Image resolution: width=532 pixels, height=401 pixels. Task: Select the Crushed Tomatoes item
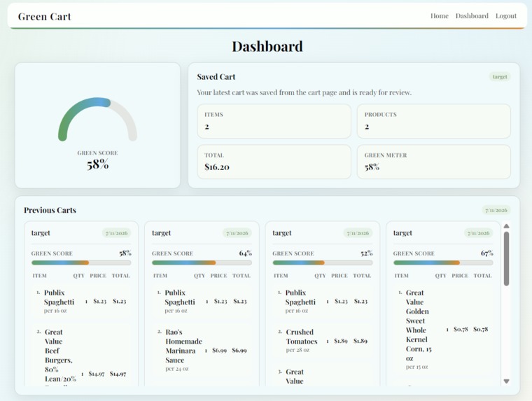pyautogui.click(x=323, y=341)
